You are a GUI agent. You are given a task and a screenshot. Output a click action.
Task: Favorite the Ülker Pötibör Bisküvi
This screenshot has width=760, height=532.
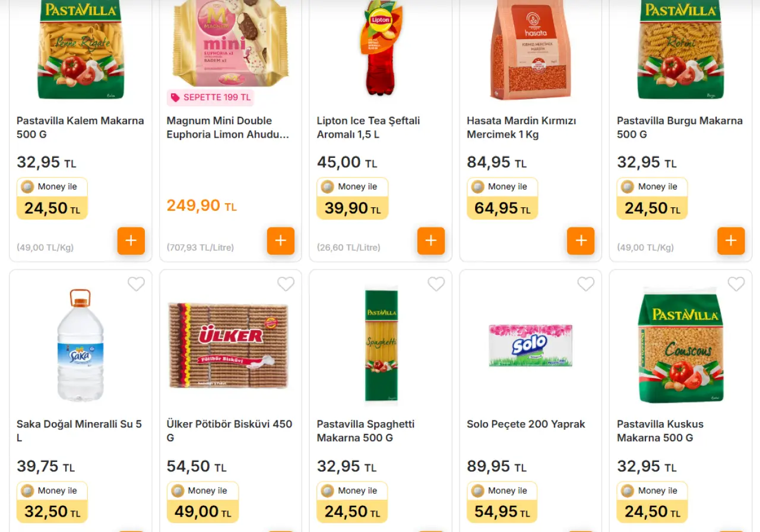tap(286, 284)
